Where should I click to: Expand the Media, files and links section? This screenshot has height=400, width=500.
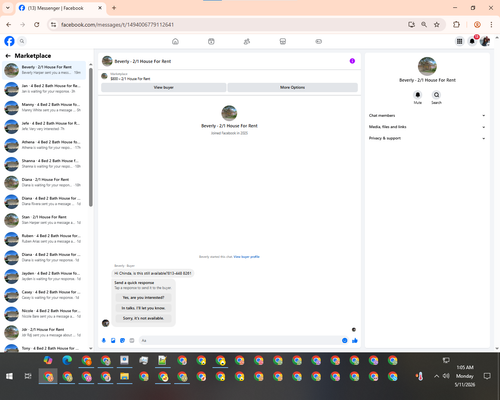click(427, 127)
